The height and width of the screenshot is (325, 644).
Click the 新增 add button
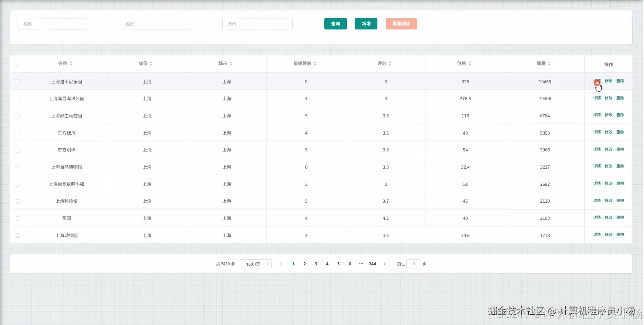366,24
